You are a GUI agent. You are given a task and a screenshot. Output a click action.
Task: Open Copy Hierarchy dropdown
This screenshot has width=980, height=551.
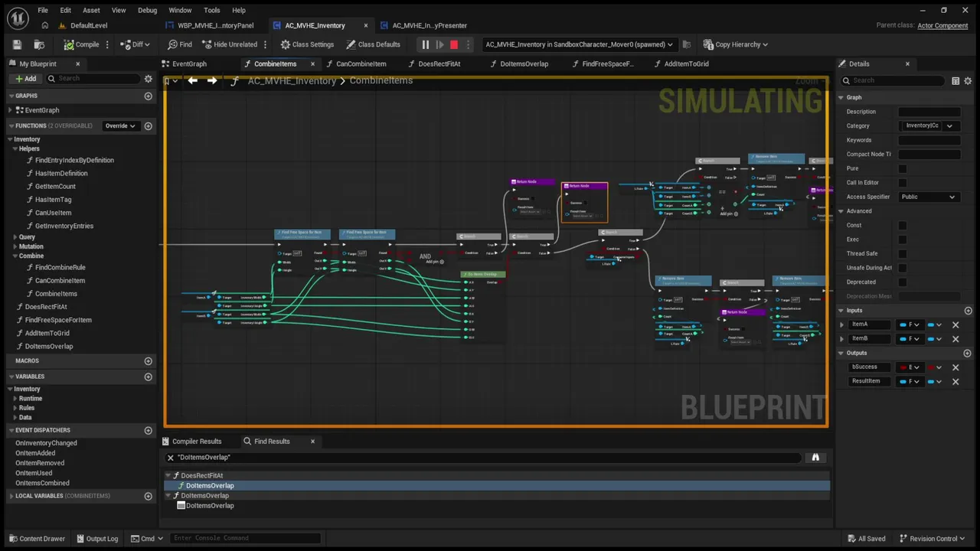736,44
